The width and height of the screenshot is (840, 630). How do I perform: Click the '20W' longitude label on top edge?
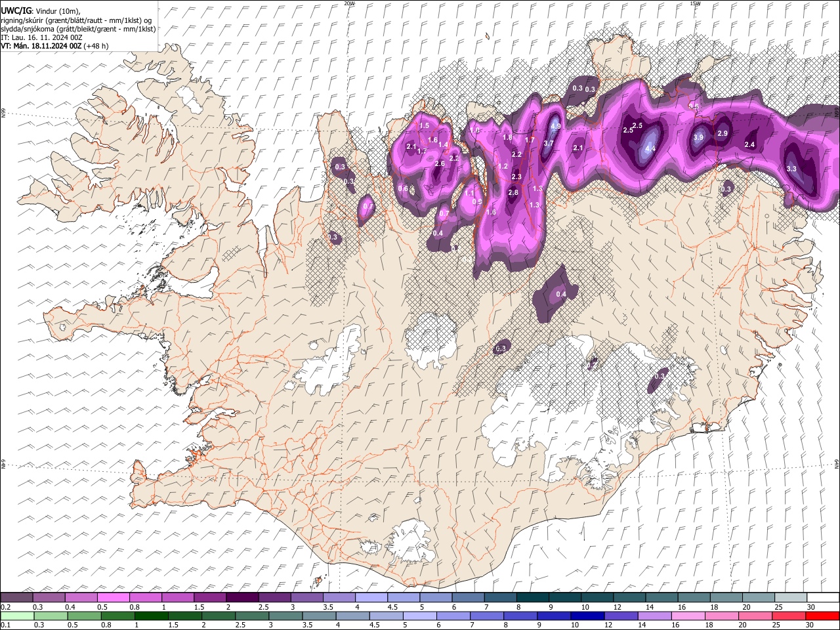(349, 3)
